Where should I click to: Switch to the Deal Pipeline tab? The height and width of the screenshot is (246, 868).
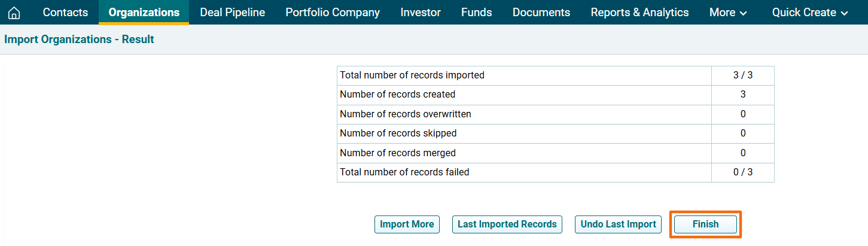click(x=232, y=13)
